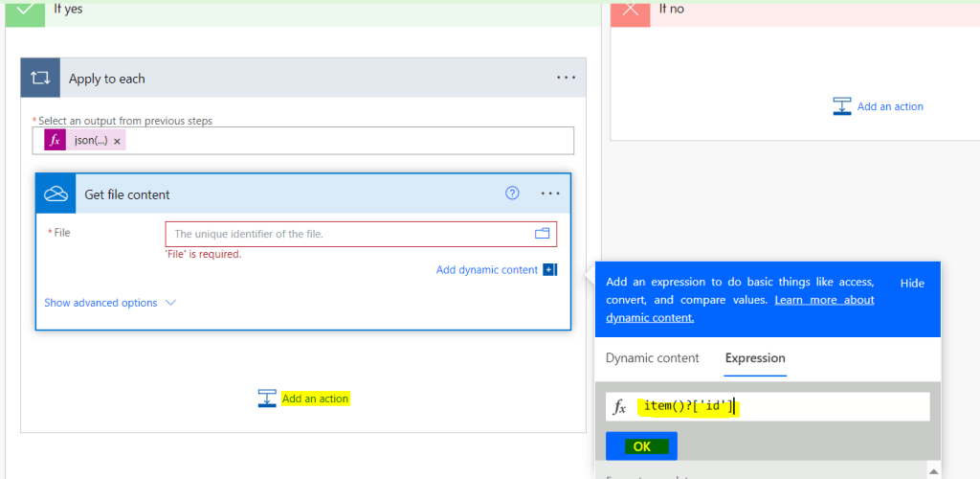Click the Apply to each loop icon
980x479 pixels.
point(40,79)
